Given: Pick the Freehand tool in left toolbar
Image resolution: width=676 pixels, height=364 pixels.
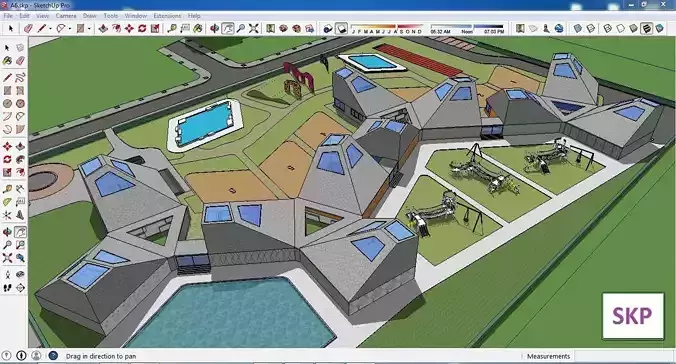Looking at the screenshot, I should point(20,78).
